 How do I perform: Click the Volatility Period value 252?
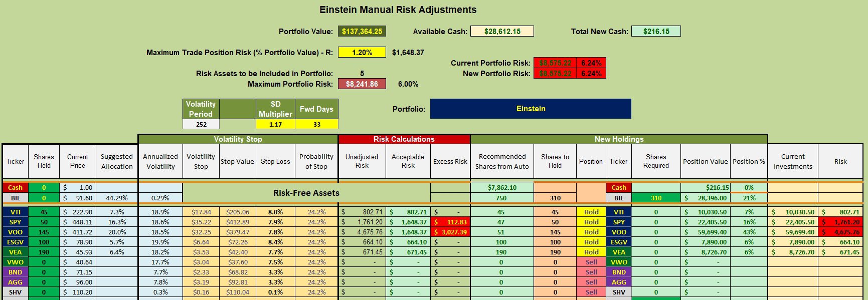[201, 124]
